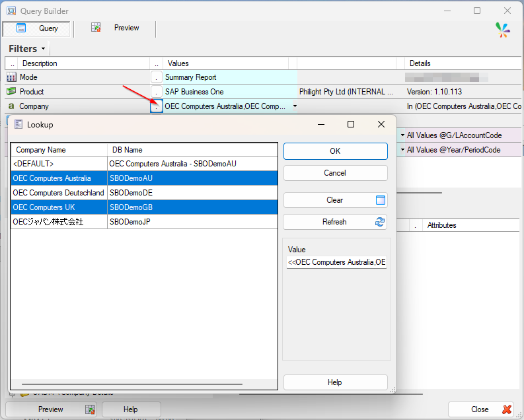Minimize the Lookup dialog
Screen dimensions: 524x420
click(321, 125)
